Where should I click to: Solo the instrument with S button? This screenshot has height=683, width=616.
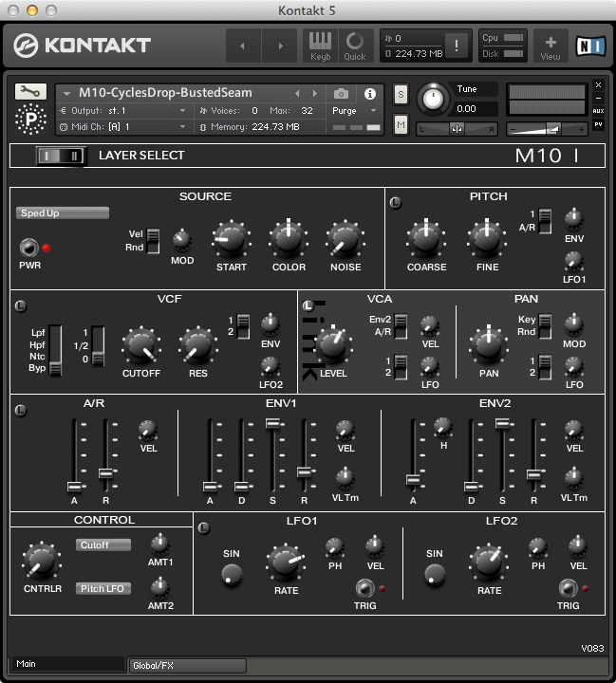401,94
